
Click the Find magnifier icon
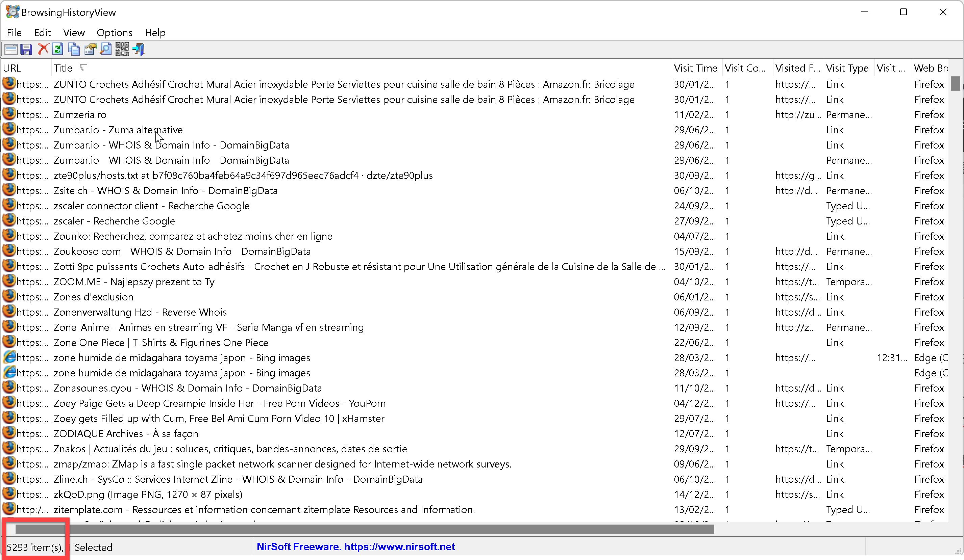click(106, 49)
